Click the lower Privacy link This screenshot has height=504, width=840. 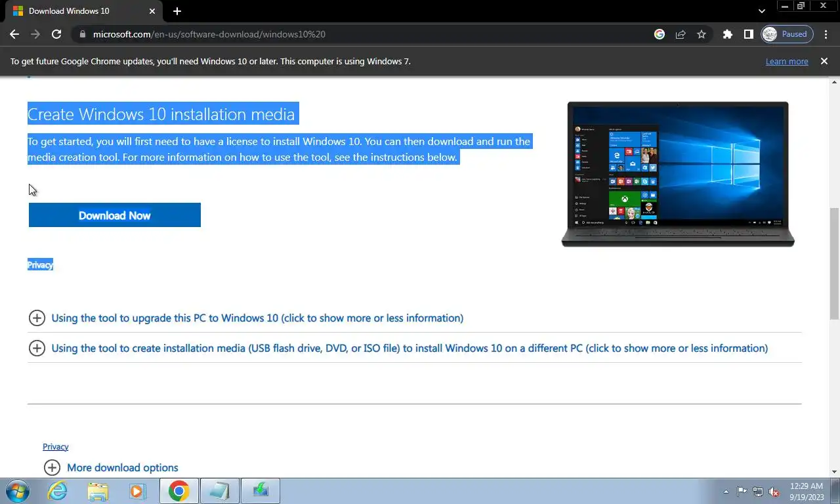click(56, 446)
